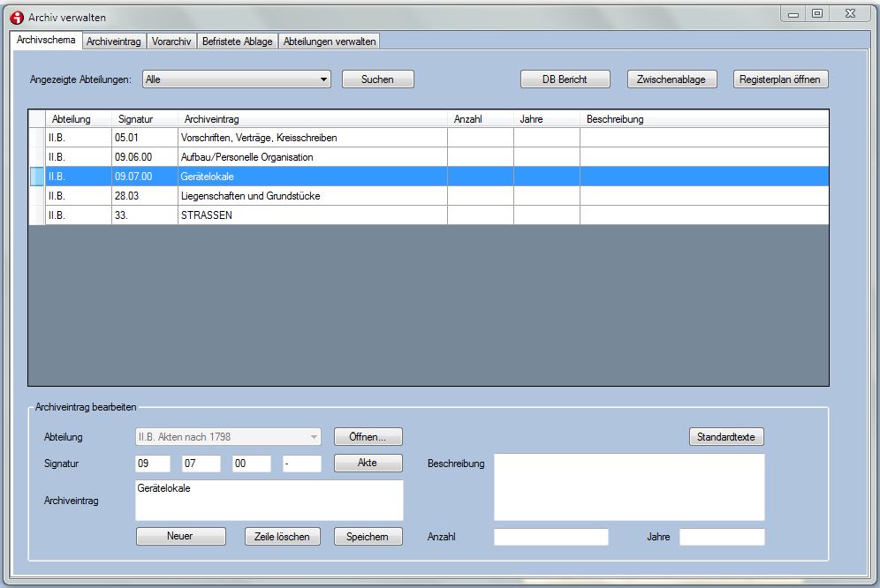Open the Registerplan
The width and height of the screenshot is (880, 588).
click(780, 79)
